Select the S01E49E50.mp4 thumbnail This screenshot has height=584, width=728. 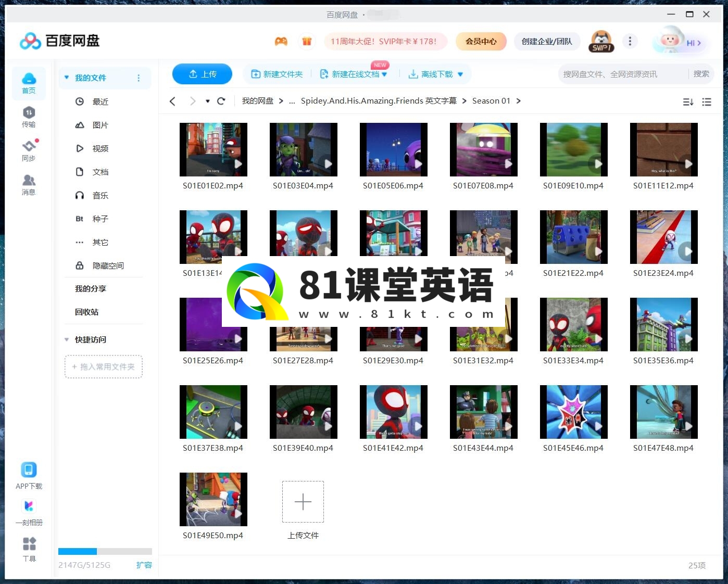tap(214, 499)
